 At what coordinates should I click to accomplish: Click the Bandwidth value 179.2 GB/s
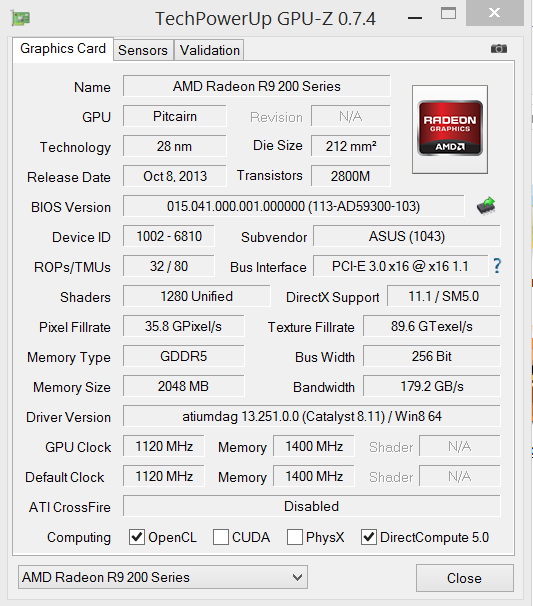432,386
